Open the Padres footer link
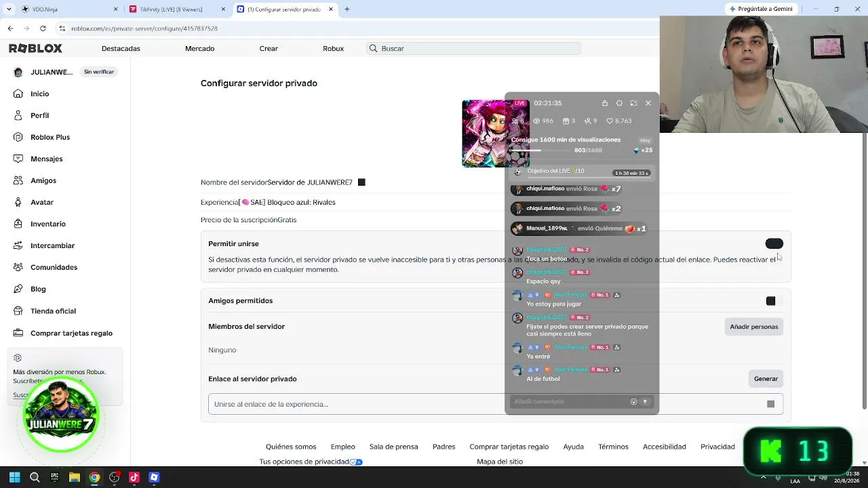 click(x=444, y=447)
